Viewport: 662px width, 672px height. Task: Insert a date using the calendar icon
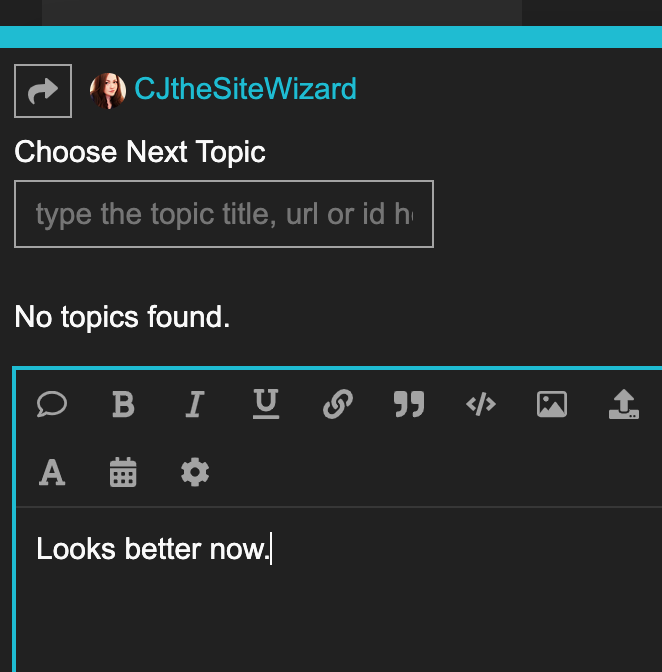click(x=123, y=472)
